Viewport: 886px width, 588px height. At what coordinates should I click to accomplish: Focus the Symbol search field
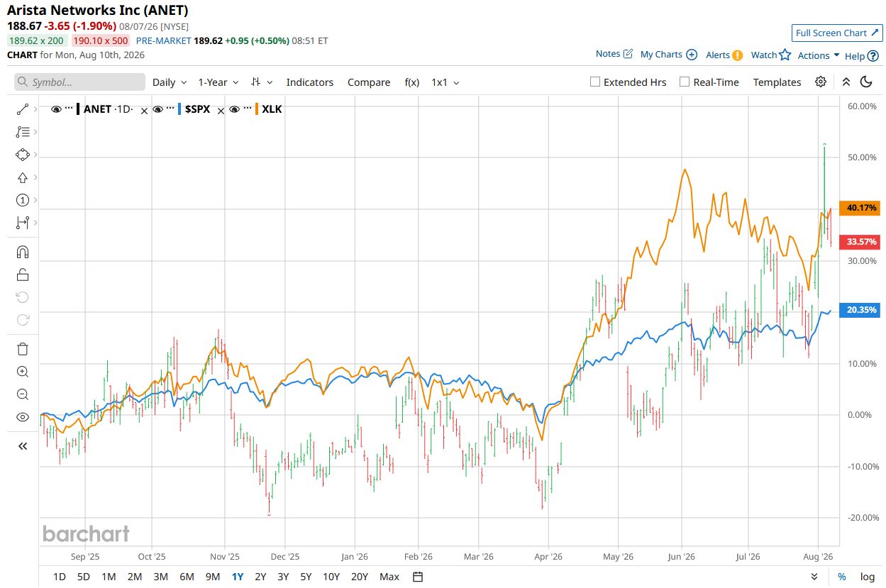[x=79, y=82]
